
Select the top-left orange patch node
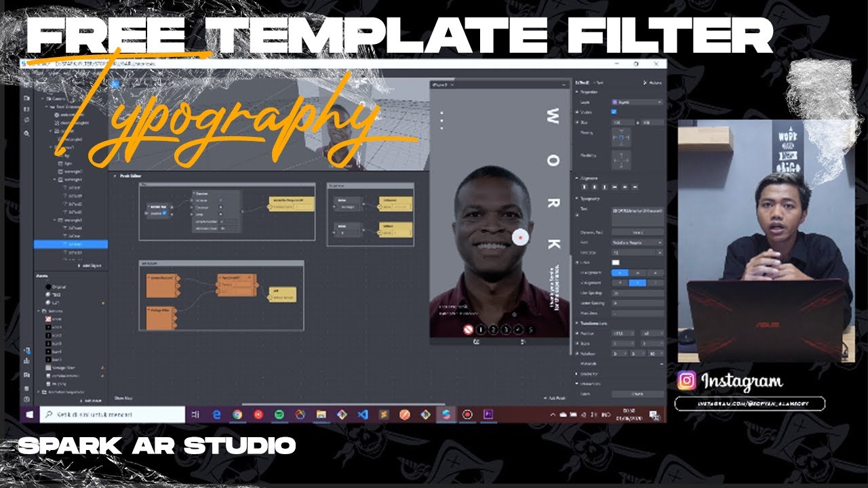pyautogui.click(x=161, y=285)
